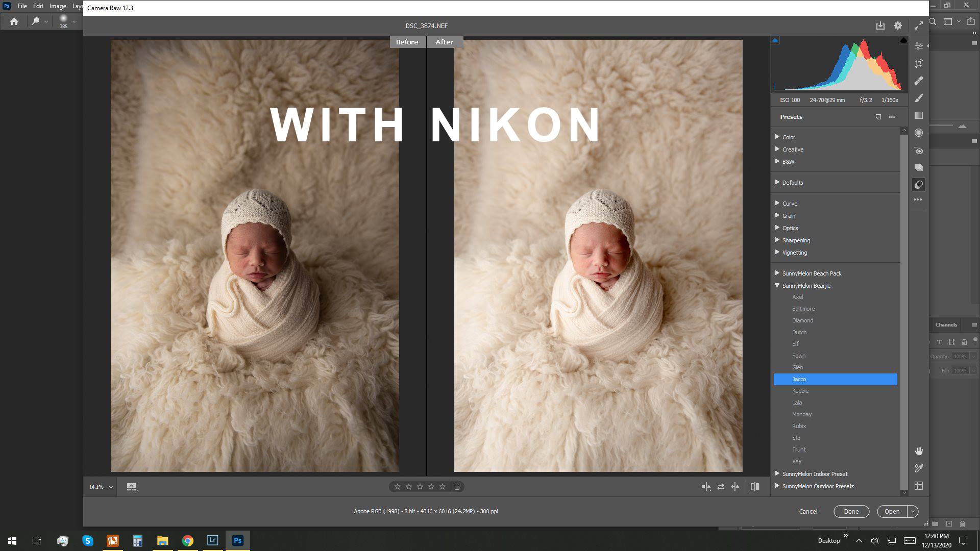This screenshot has width=980, height=551.
Task: Open the Image menu in Photoshop
Action: point(58,6)
